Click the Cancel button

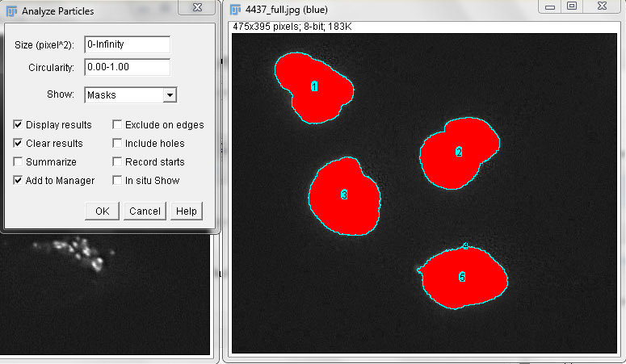(x=145, y=211)
